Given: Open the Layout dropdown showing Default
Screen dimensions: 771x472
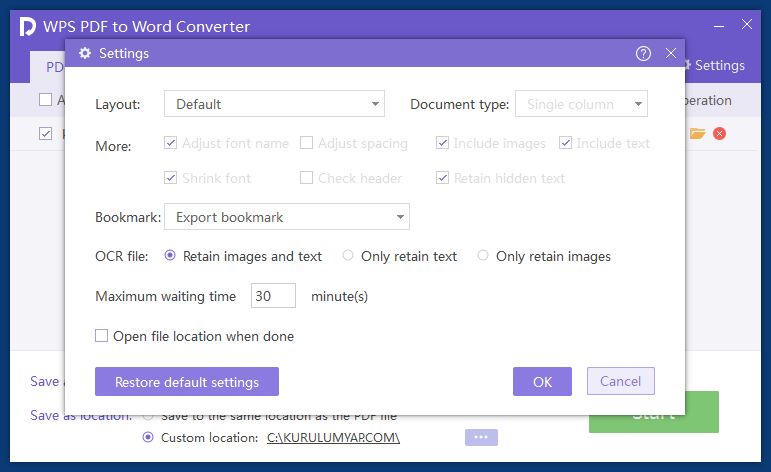Looking at the screenshot, I should pyautogui.click(x=274, y=104).
